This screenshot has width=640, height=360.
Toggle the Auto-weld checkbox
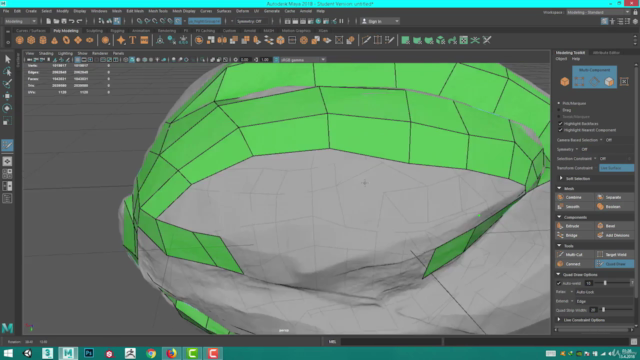(559, 283)
